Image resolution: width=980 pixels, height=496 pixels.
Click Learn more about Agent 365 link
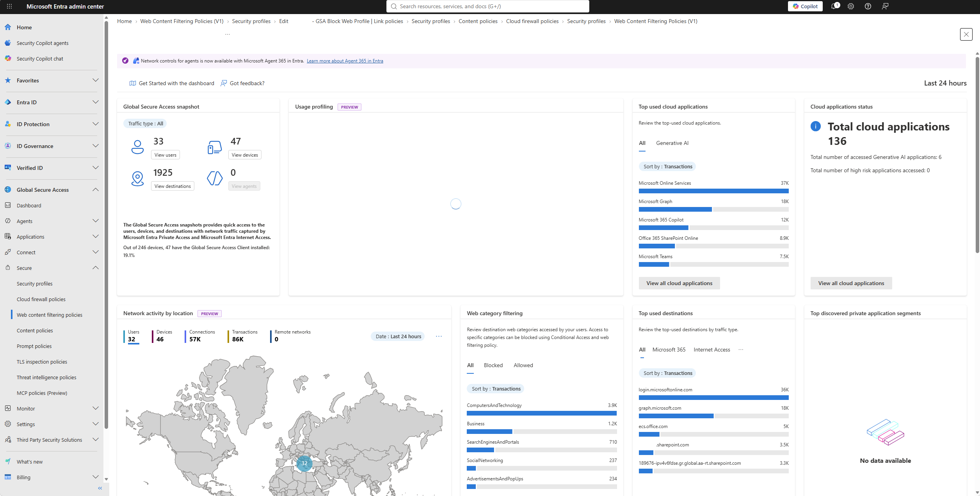click(345, 61)
